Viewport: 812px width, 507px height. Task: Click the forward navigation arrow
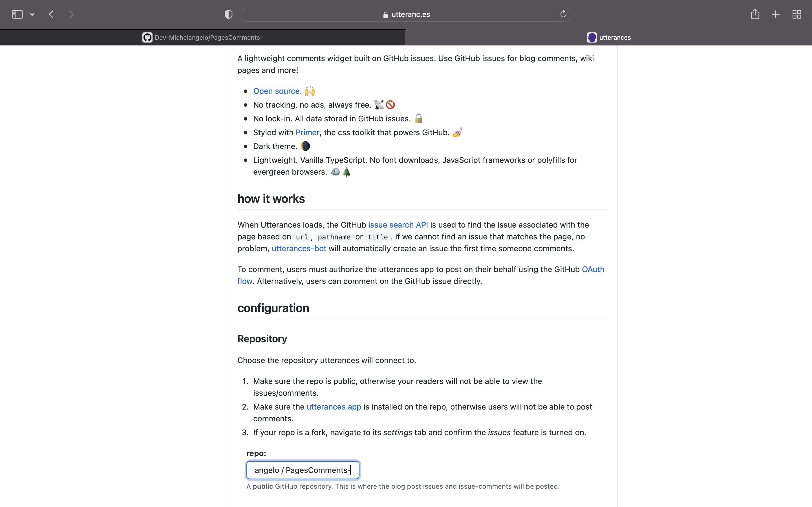[x=71, y=14]
